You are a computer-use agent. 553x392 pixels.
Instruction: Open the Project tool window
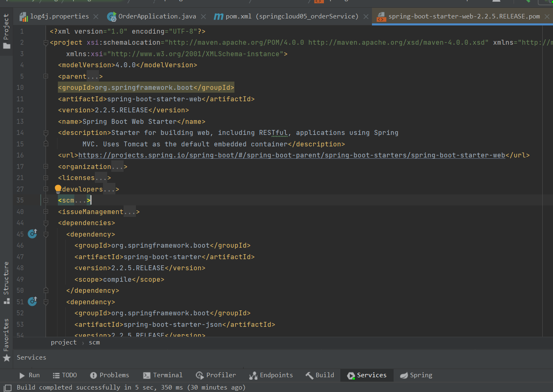click(6, 31)
